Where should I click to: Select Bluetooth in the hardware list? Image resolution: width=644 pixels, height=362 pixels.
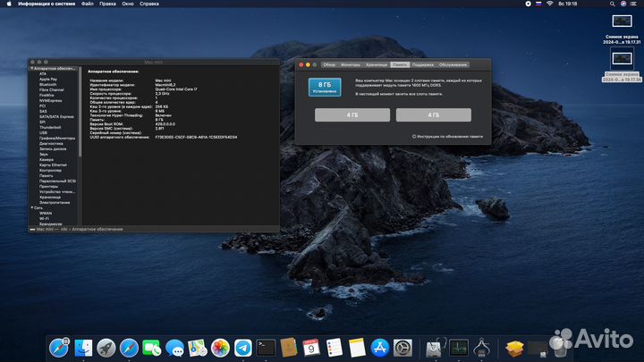[47, 85]
